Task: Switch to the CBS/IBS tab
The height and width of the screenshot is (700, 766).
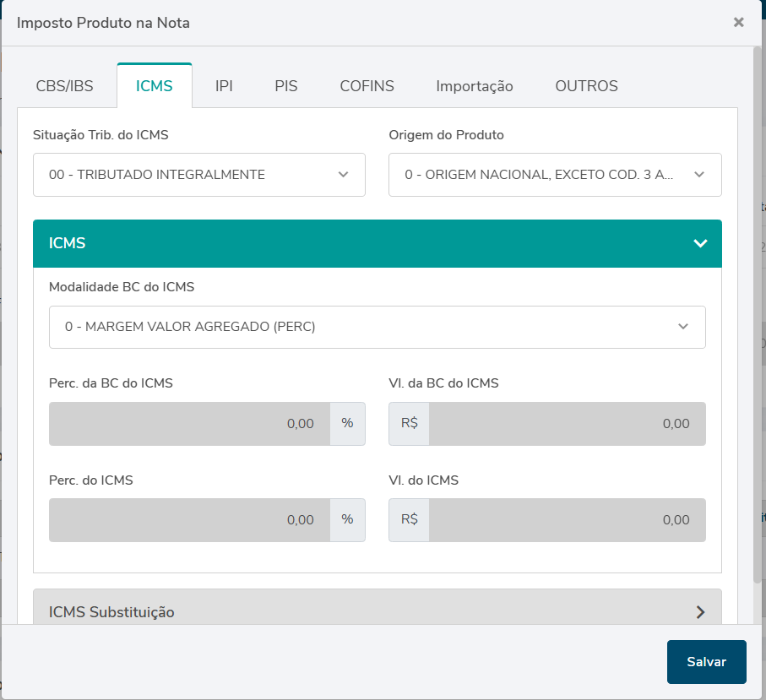Action: 64,86
